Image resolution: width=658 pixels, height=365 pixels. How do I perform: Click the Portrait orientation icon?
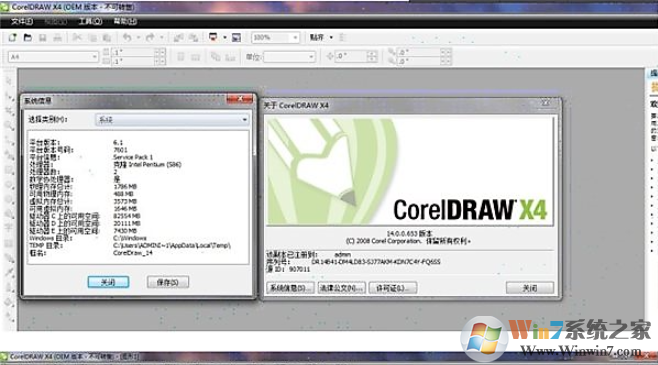click(x=181, y=57)
